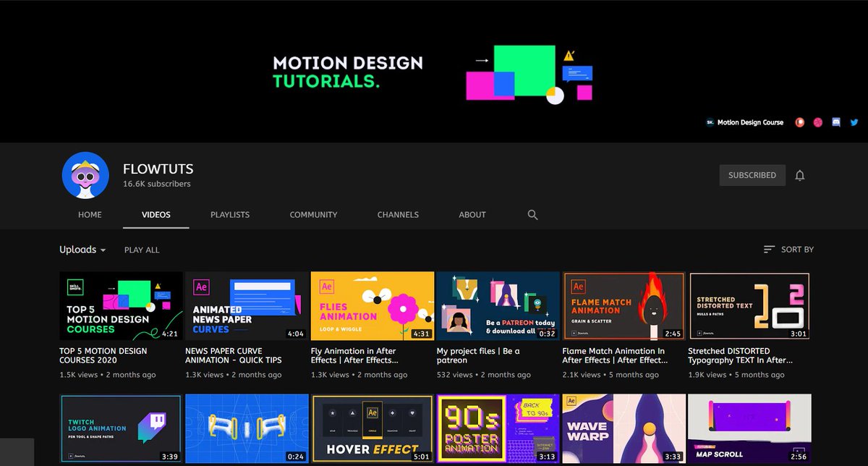
Task: Open title Stretched DISTORTED Typography TEXT
Action: click(740, 355)
